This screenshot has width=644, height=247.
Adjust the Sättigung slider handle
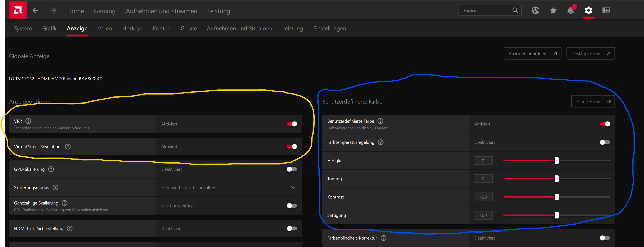click(556, 215)
